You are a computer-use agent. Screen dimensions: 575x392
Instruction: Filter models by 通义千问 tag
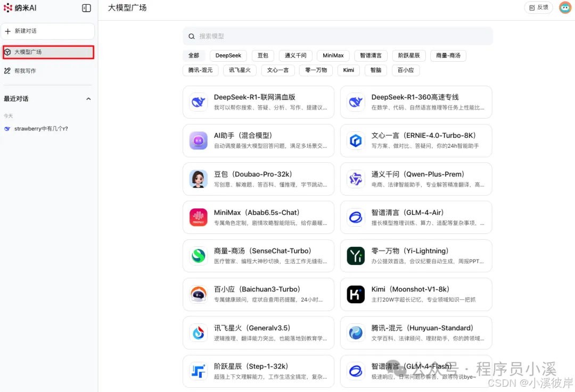pyautogui.click(x=295, y=56)
